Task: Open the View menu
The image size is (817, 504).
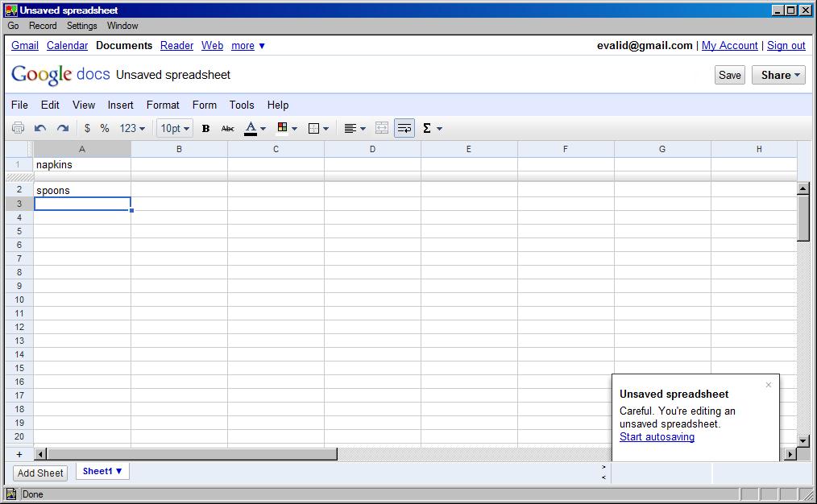Action: click(84, 105)
